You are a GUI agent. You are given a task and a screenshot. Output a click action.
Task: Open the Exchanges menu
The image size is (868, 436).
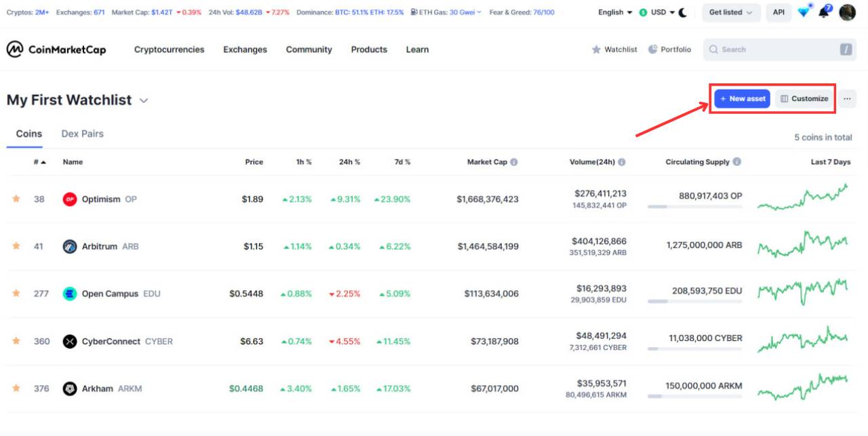coord(245,49)
